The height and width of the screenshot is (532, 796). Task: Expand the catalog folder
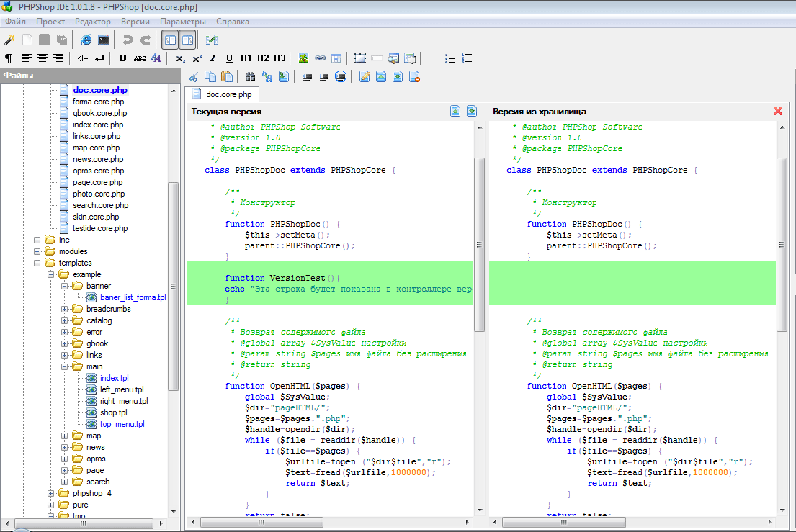(64, 320)
